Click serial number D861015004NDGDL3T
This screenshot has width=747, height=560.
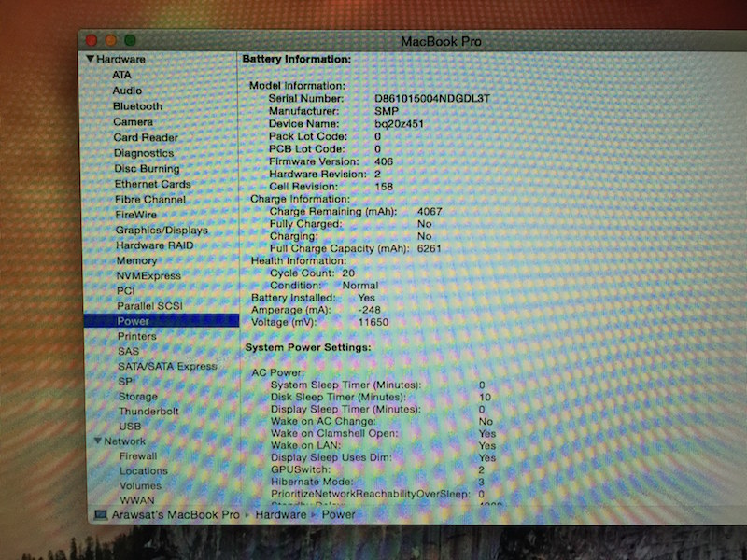432,99
